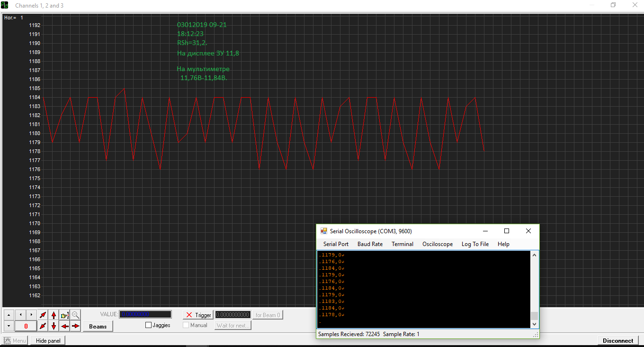The width and height of the screenshot is (644, 347).
Task: Open the Serial Port menu
Action: 336,244
